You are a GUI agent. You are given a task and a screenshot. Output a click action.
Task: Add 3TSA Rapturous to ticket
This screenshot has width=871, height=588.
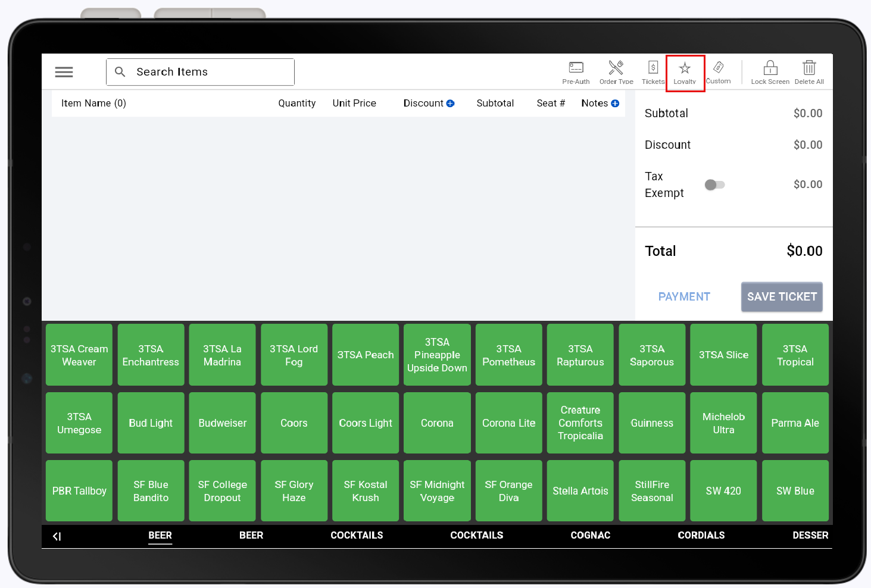click(580, 355)
